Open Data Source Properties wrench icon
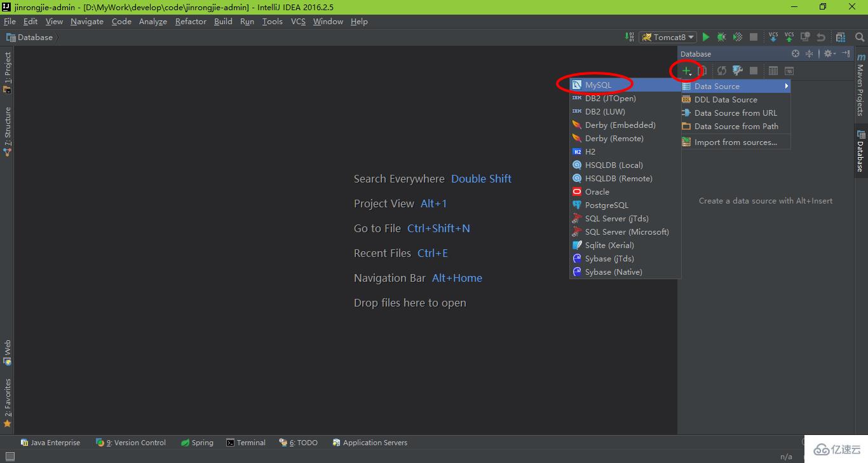Viewport: 868px width, 463px height. (738, 71)
